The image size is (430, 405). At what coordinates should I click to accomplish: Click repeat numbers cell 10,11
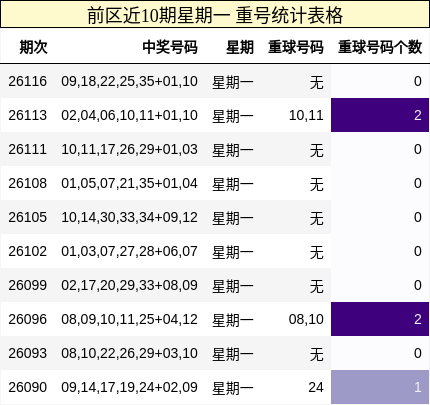[x=306, y=116]
